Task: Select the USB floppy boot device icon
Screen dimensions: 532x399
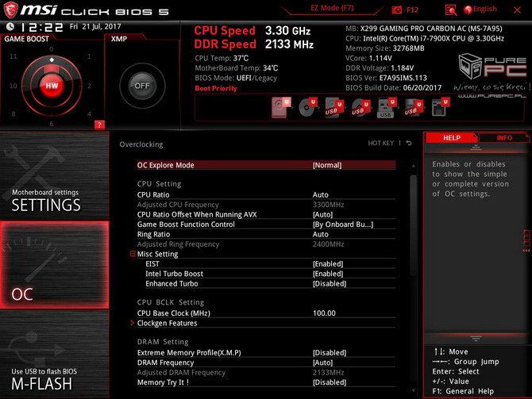Action: click(413, 108)
